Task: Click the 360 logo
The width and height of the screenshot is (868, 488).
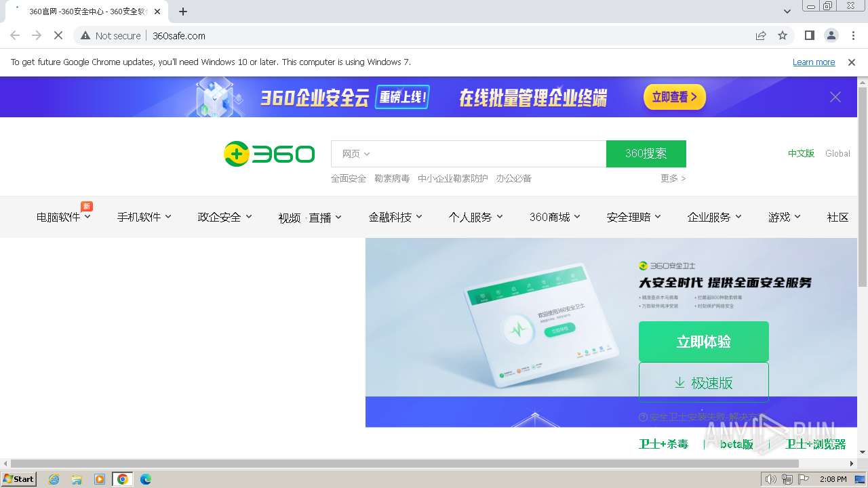Action: click(269, 154)
